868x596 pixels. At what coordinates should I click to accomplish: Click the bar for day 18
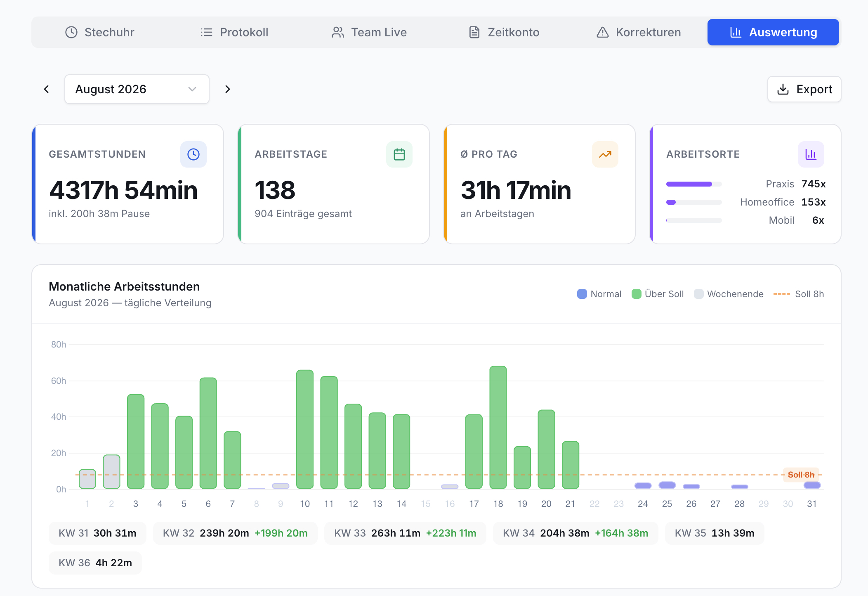498,427
